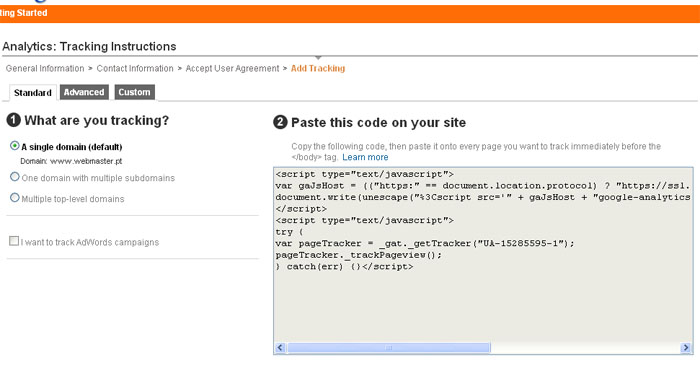The image size is (700, 371).
Task: Go to General Information breadcrumb step
Action: click(45, 68)
